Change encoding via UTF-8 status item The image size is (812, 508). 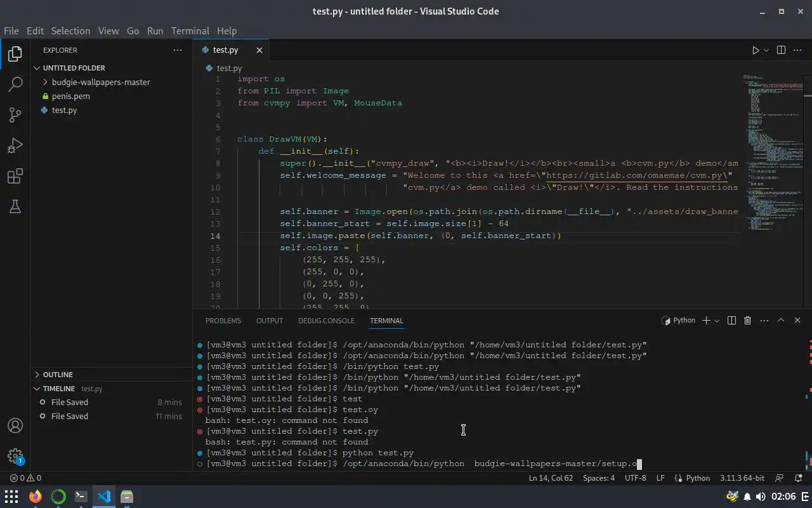point(635,478)
